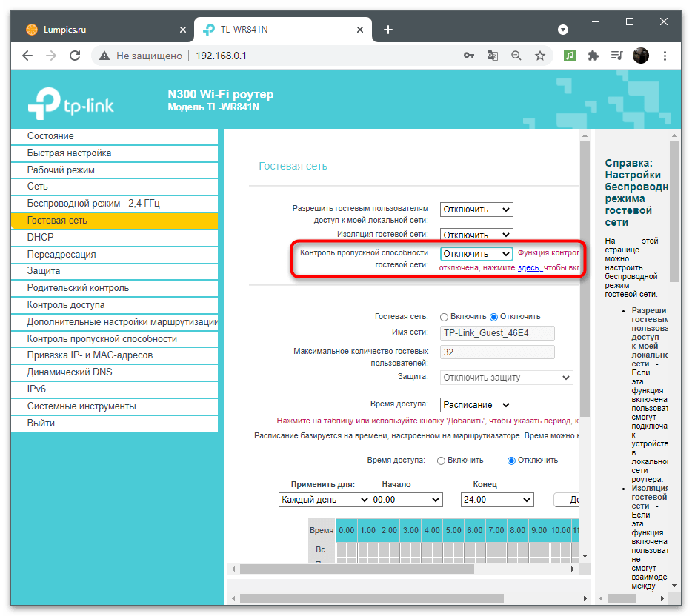Select Включить radio for Гостевая сеть
This screenshot has width=692, height=616.
point(444,317)
